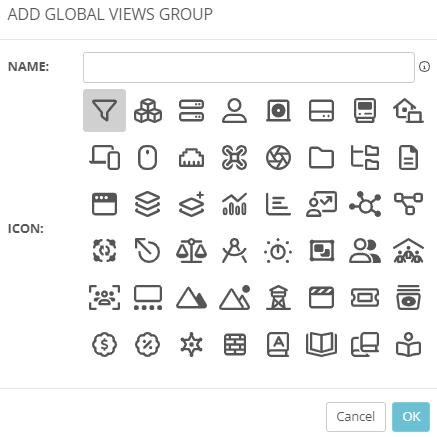This screenshot has height=437, width=437.
Task: Pick the sheriff star badge icon
Action: point(191,344)
